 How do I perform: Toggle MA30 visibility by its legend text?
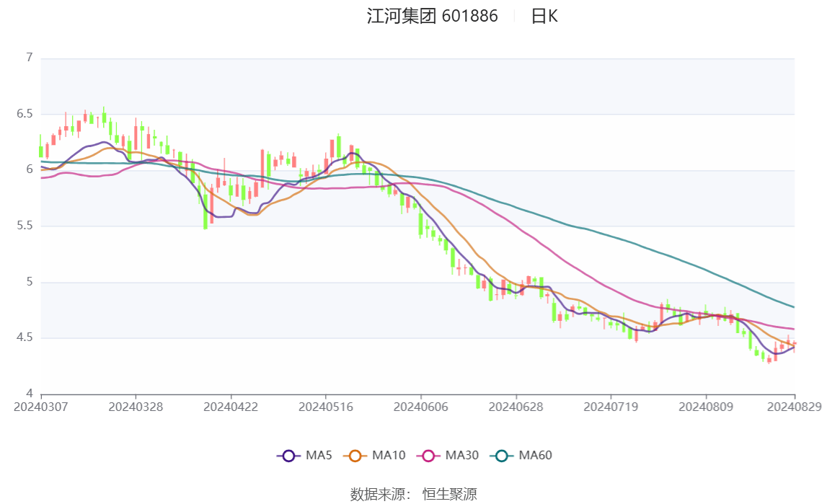coord(461,456)
